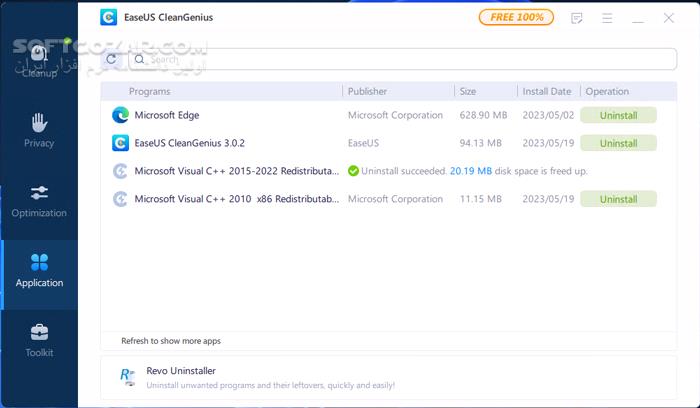Click the FREE 100% badge button
Image resolution: width=700 pixels, height=408 pixels.
point(516,17)
